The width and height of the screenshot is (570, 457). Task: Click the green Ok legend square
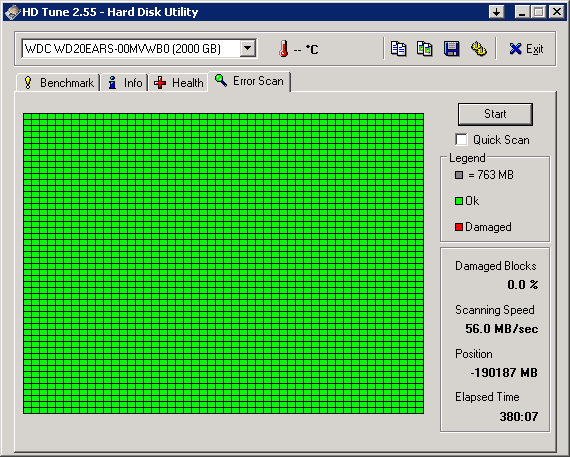(x=459, y=201)
